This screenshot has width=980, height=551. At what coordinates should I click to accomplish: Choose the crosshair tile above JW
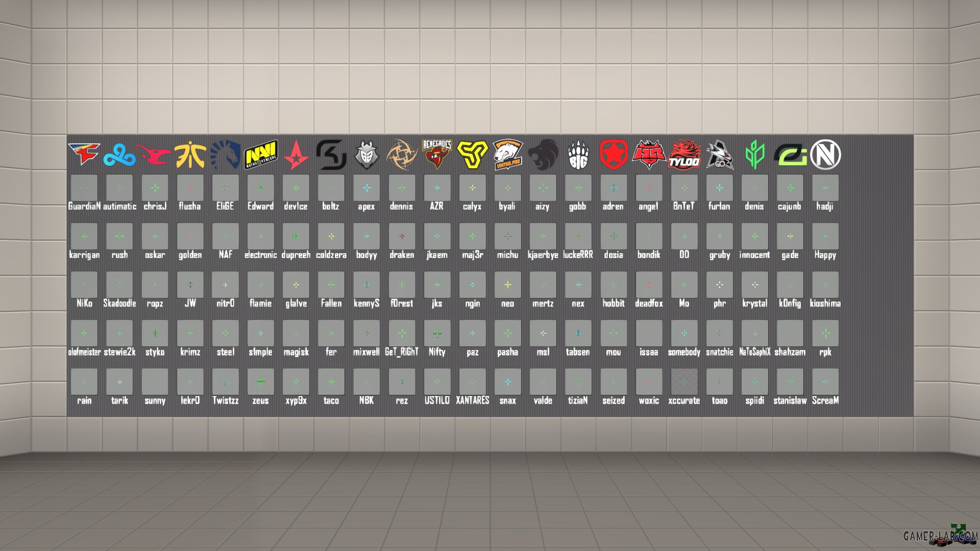190,285
